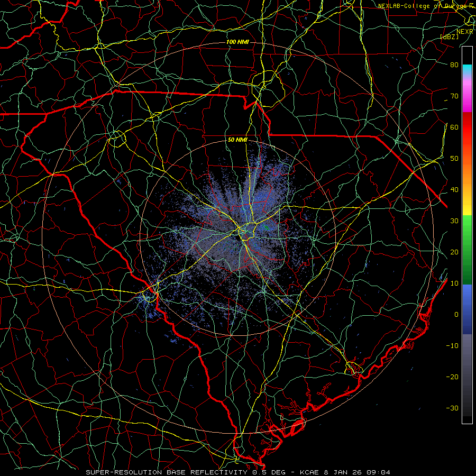The image size is (476, 476).
Task: Click the [dBZ] unit label
Action: [449, 37]
